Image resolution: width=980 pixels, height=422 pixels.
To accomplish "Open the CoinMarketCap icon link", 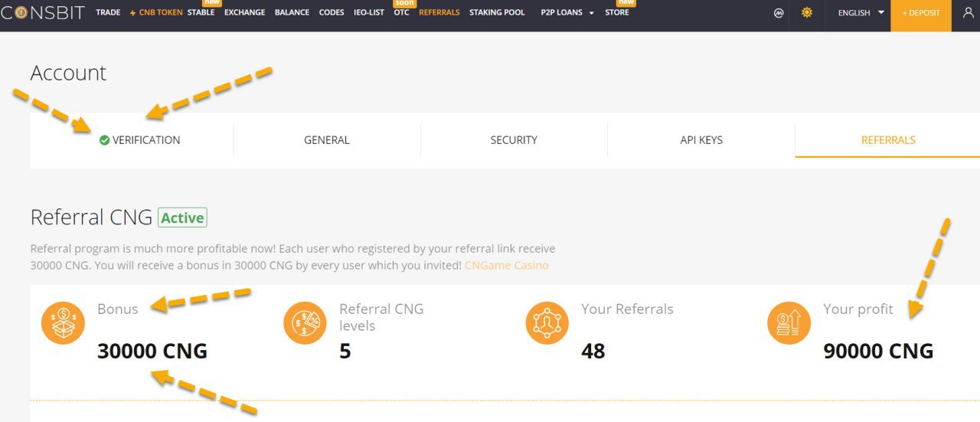I will click(779, 13).
